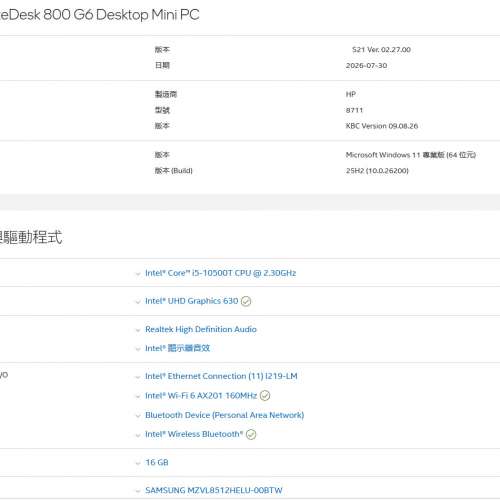
Task: Expand the Intel Ethernet Connection I219-LM chevron
Action: point(138,377)
